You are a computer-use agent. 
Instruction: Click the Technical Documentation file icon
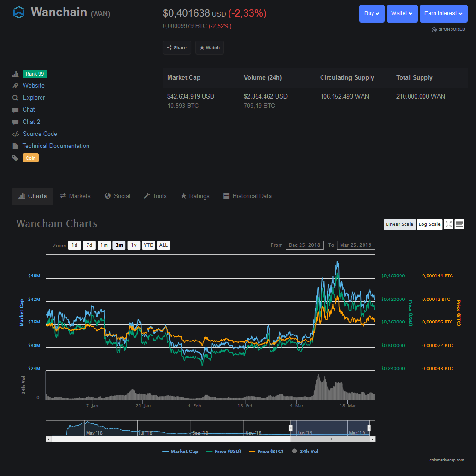click(x=15, y=147)
